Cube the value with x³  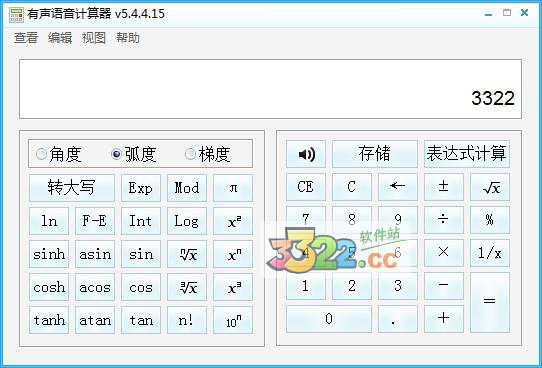233,287
